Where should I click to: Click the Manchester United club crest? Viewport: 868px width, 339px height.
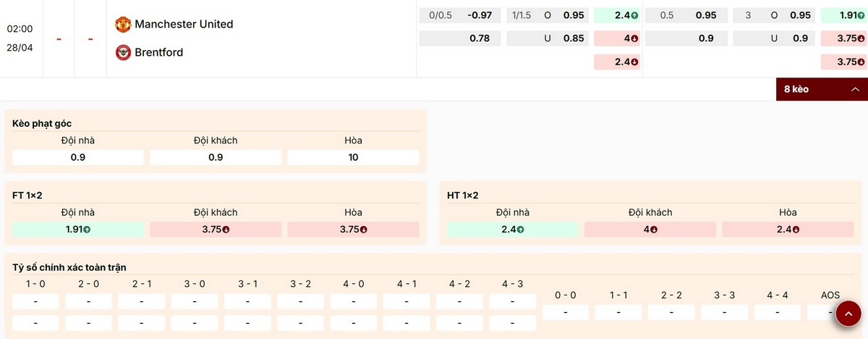pyautogui.click(x=123, y=25)
